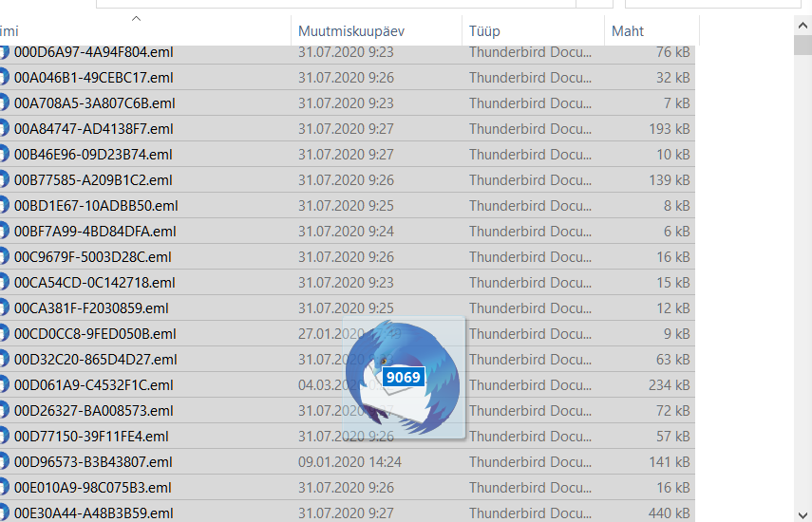Select file 00BF7A99-4BD84DFA.eml
Viewport: 812px width, 522px height.
95,232
